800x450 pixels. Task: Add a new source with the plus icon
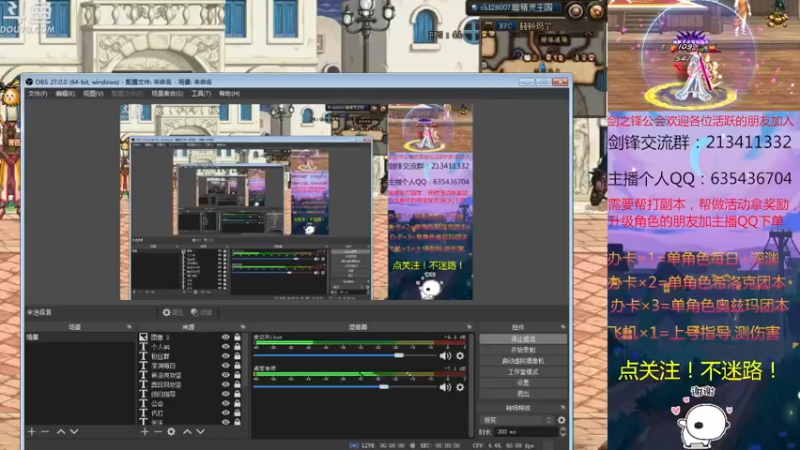coord(145,432)
